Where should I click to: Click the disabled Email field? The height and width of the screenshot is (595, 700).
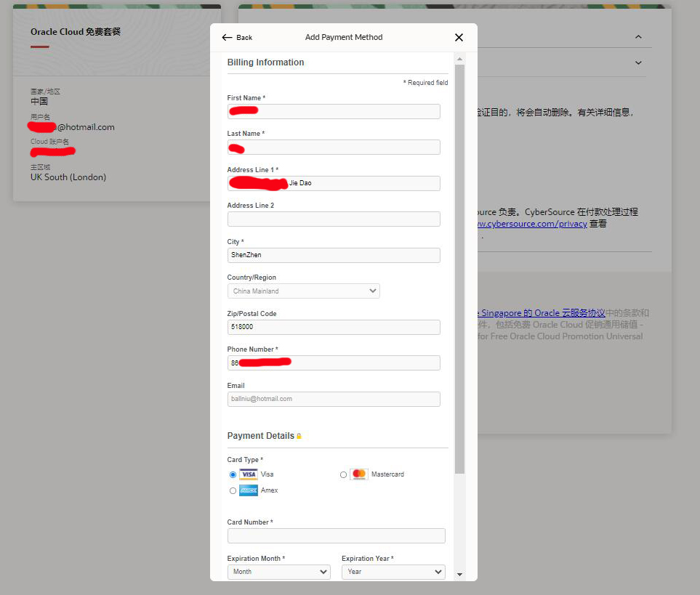click(334, 399)
